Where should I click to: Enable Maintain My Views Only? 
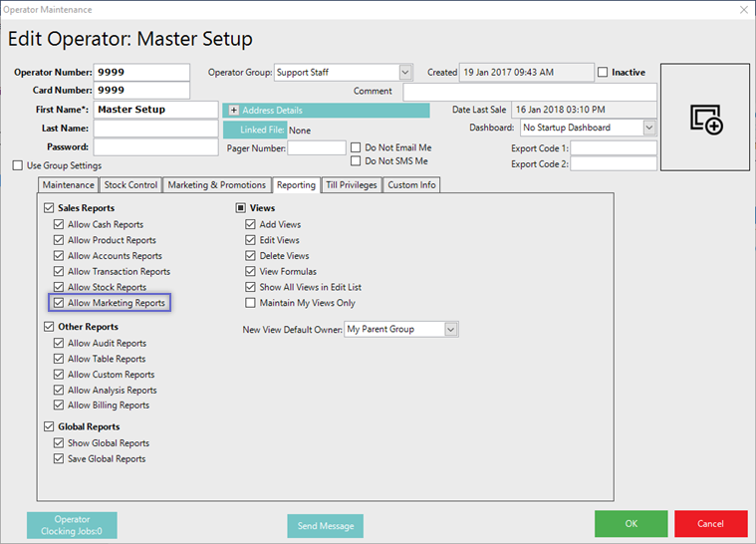click(x=251, y=303)
